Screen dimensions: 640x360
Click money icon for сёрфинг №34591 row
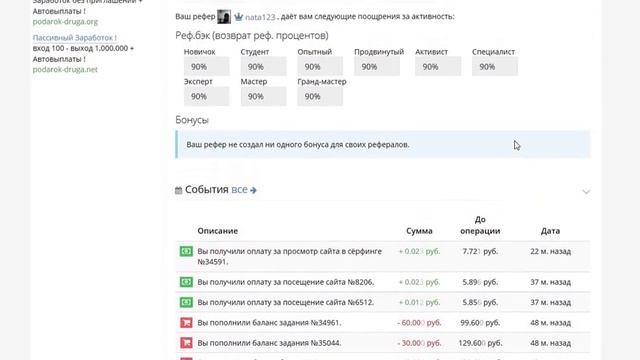tap(186, 251)
